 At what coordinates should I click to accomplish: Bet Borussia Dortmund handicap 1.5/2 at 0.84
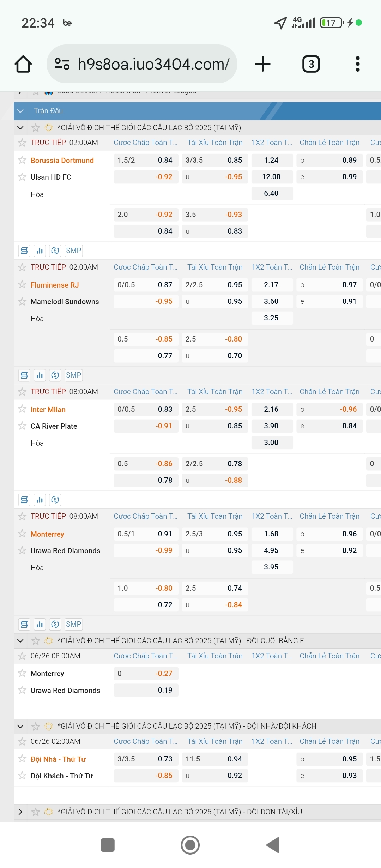coord(146,160)
